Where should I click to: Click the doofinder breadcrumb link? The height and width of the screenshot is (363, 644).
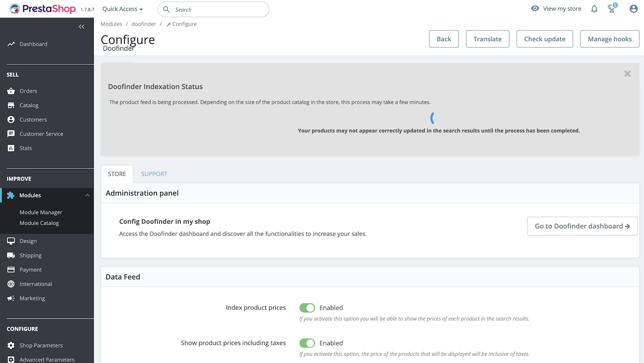[x=144, y=24]
